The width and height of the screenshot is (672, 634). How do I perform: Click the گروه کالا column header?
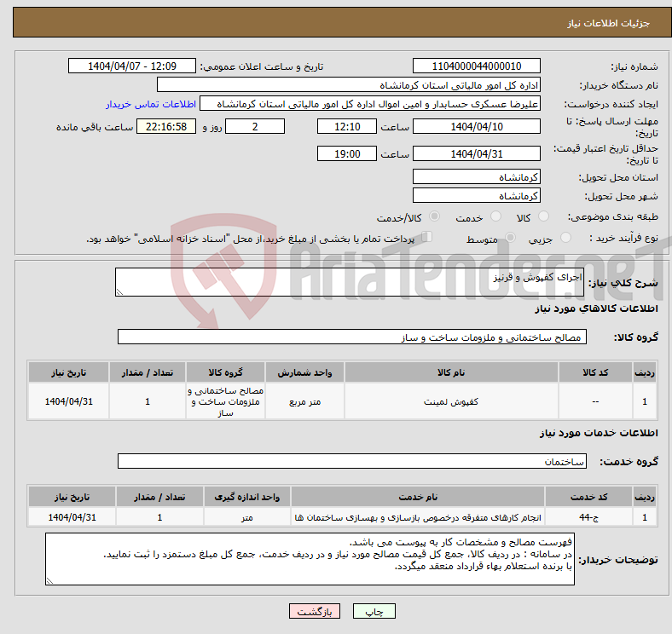[x=225, y=372]
